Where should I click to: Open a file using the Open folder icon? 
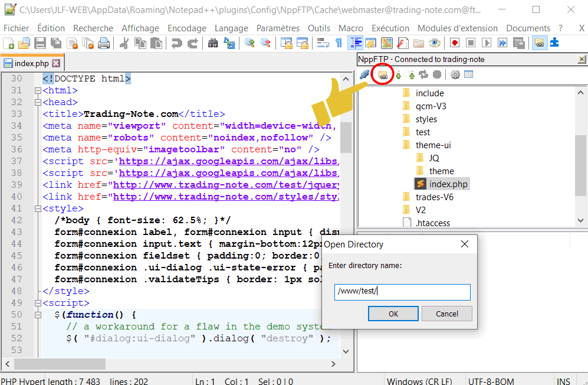point(24,43)
